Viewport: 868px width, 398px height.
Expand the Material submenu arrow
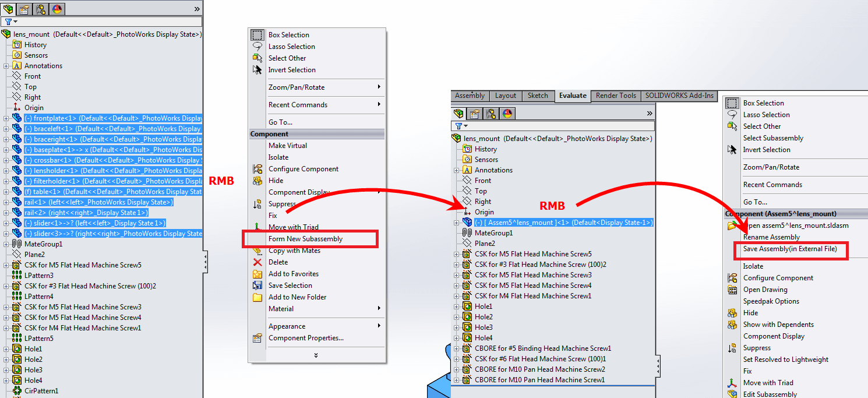(380, 309)
